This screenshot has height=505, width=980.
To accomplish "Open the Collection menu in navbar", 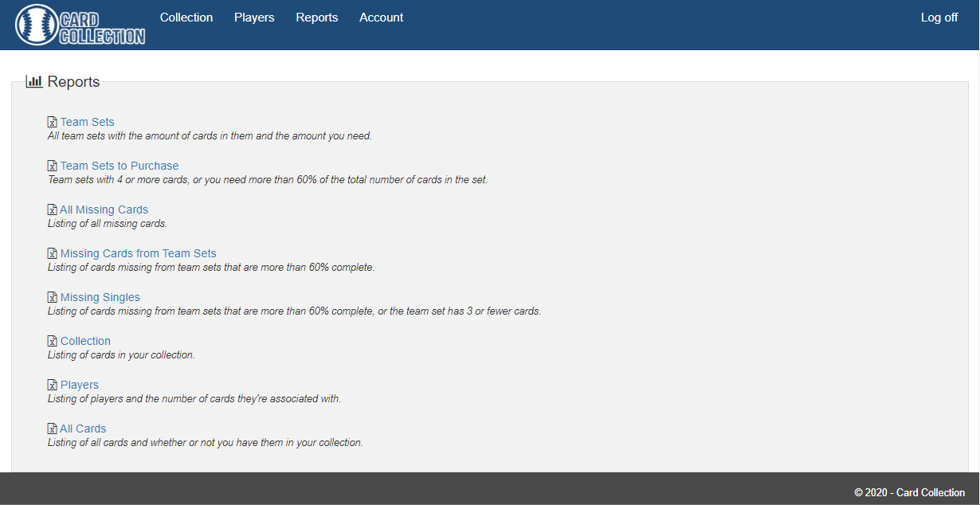I will point(186,18).
